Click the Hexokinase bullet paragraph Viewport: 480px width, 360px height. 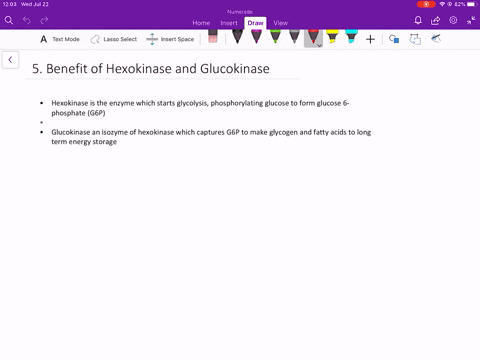point(200,108)
